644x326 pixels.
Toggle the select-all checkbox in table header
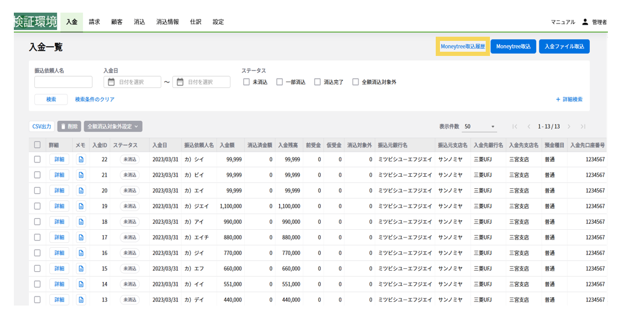click(37, 145)
